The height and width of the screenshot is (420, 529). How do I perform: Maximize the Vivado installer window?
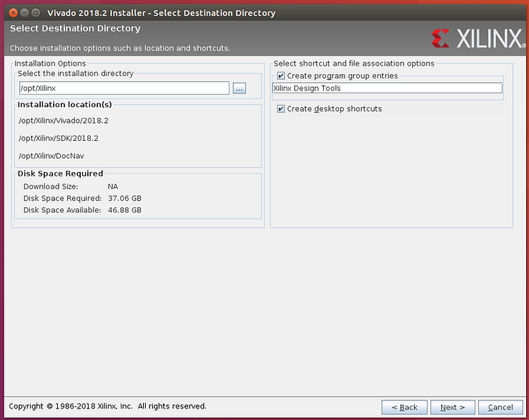[36, 13]
